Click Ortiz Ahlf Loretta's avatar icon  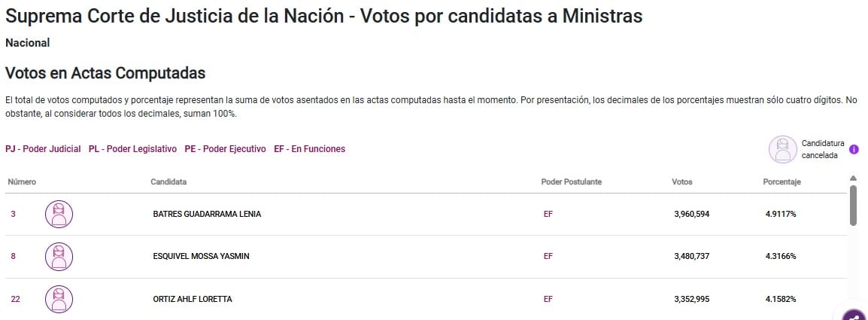(59, 299)
